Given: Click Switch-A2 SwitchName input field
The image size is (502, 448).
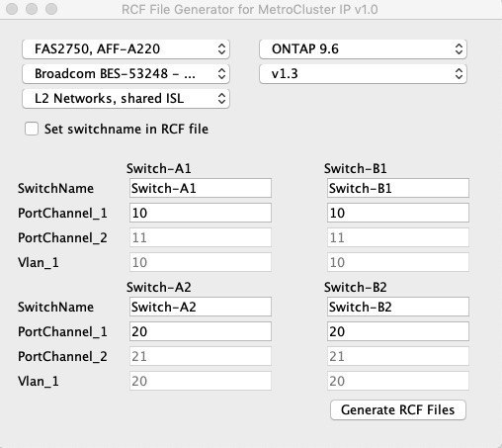Looking at the screenshot, I should 201,307.
